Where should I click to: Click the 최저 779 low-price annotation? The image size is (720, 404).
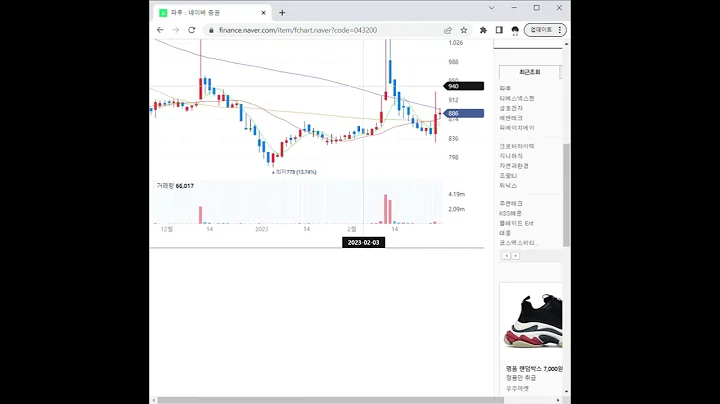(x=294, y=172)
